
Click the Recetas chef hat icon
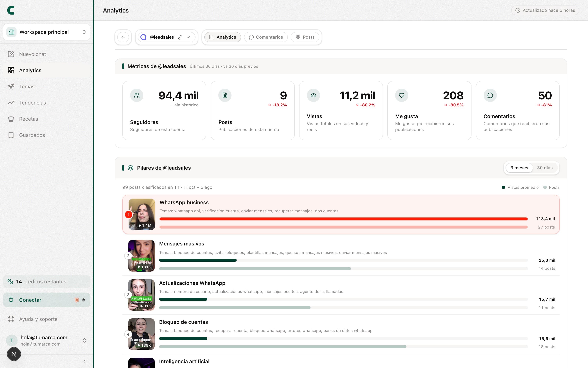pos(11,119)
